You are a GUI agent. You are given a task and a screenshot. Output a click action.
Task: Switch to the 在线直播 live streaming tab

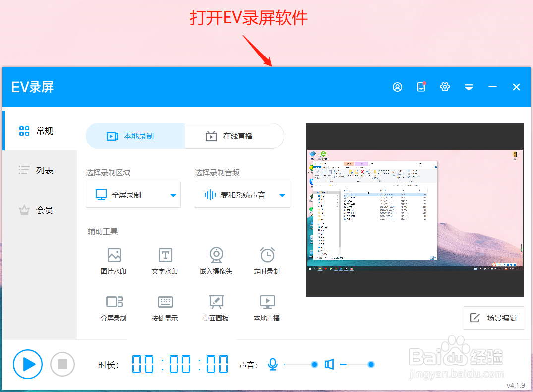point(234,136)
